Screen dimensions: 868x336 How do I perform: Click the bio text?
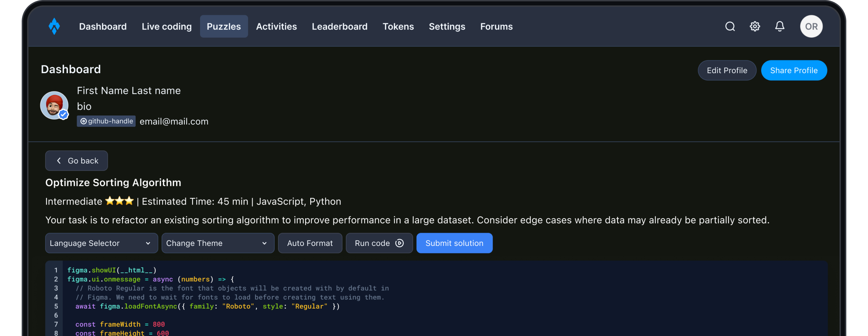pos(84,106)
